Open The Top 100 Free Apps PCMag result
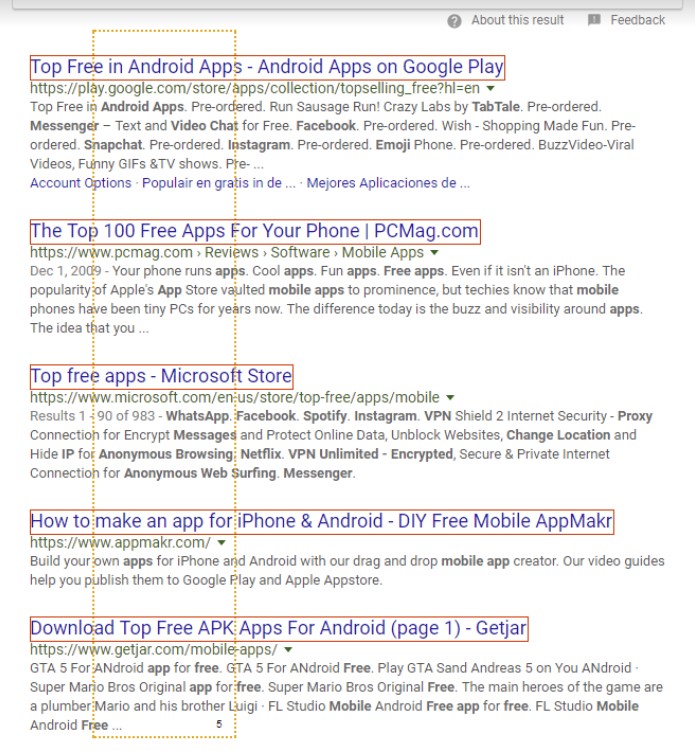Screen dimensions: 695x751 tap(255, 231)
